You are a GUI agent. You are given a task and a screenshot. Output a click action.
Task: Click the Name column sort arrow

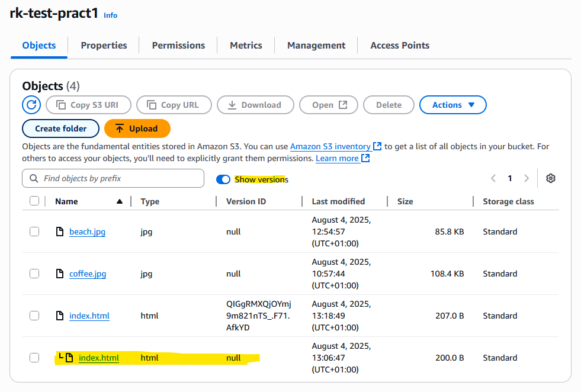click(120, 201)
